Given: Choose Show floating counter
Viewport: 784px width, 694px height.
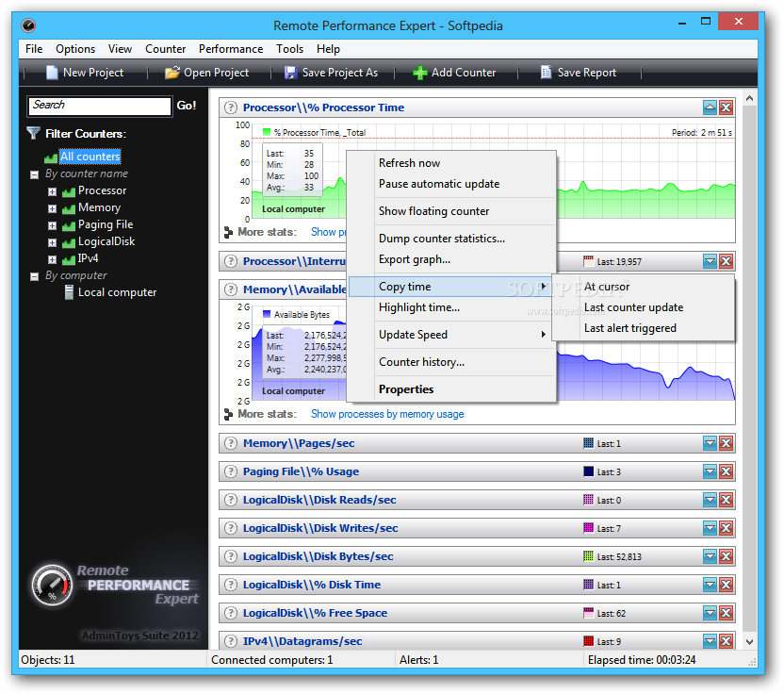Looking at the screenshot, I should (452, 211).
